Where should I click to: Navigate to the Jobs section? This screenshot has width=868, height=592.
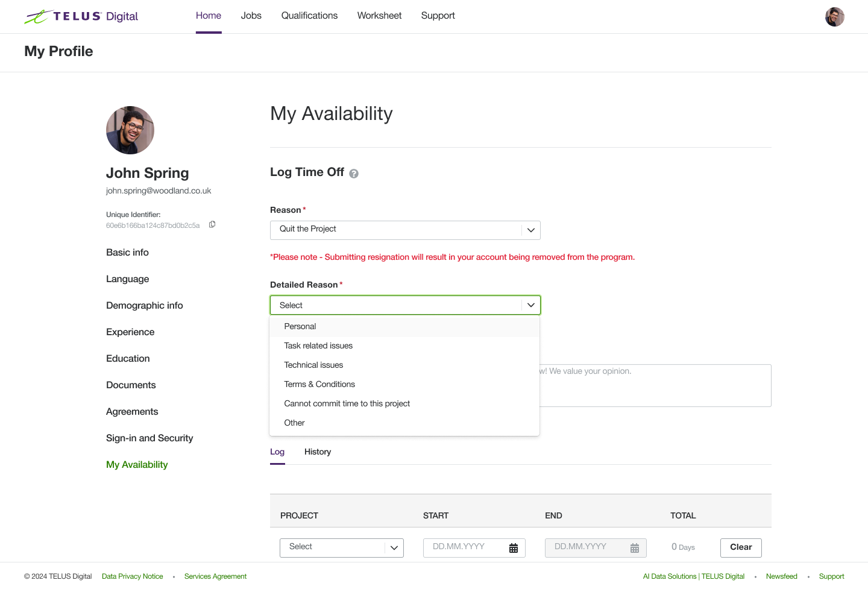click(251, 16)
